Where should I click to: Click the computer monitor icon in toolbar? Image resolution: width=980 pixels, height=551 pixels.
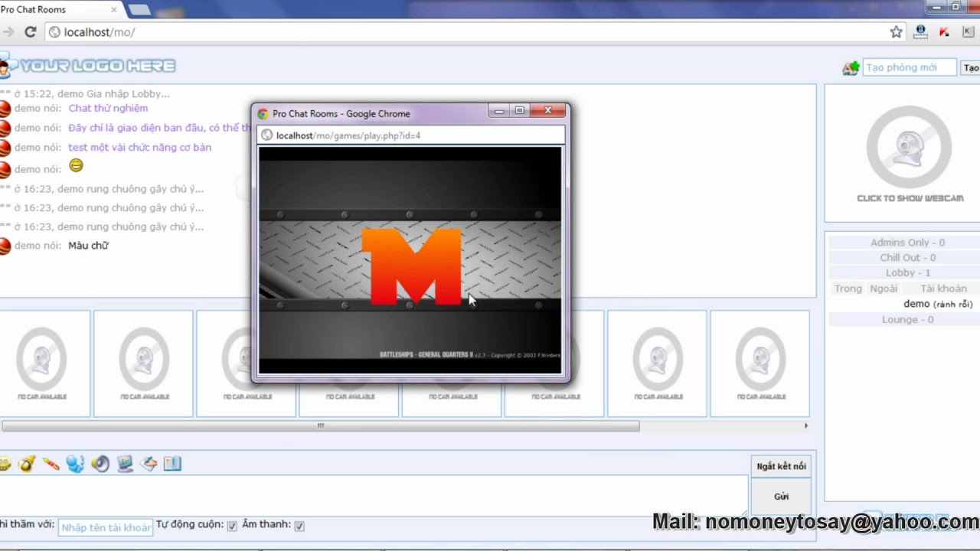pos(125,464)
